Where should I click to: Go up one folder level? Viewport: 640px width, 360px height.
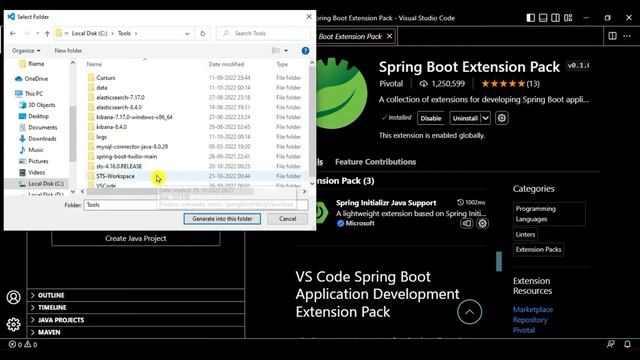coord(47,33)
